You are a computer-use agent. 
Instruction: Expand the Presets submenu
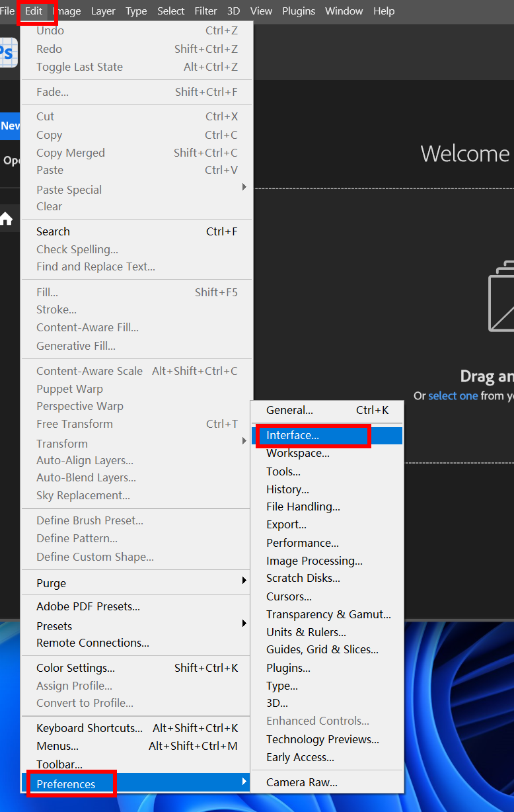pyautogui.click(x=244, y=624)
